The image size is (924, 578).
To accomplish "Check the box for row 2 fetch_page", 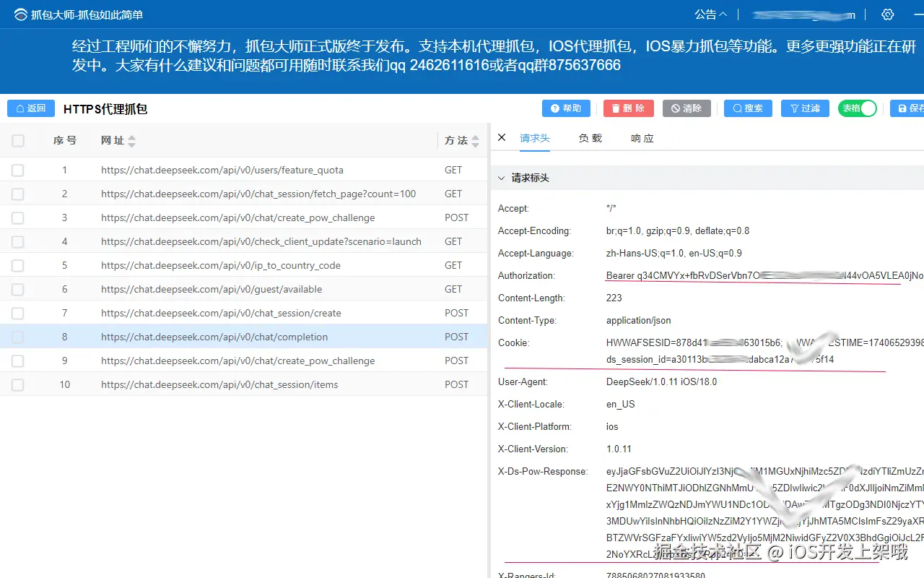I will (x=18, y=194).
